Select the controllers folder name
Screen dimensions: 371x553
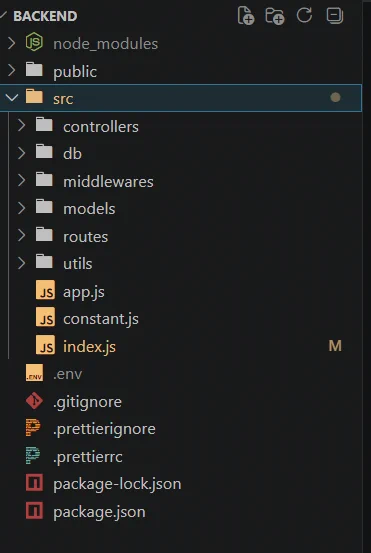[101, 127]
